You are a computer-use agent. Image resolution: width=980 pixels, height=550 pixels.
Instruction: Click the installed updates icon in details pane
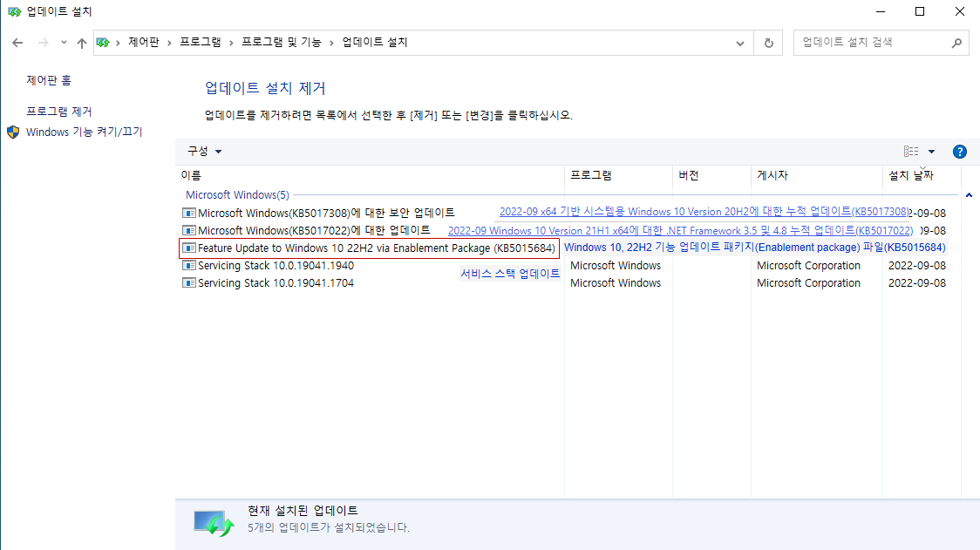click(213, 524)
